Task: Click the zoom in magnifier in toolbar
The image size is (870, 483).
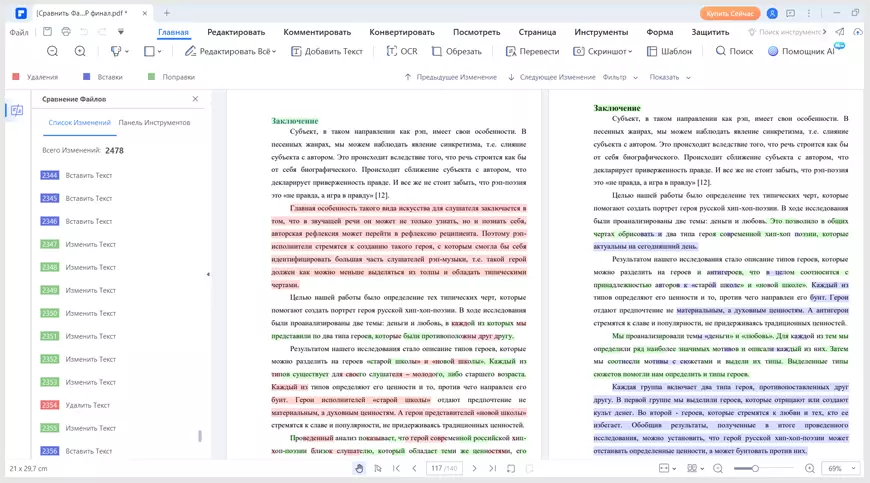Action: click(80, 51)
